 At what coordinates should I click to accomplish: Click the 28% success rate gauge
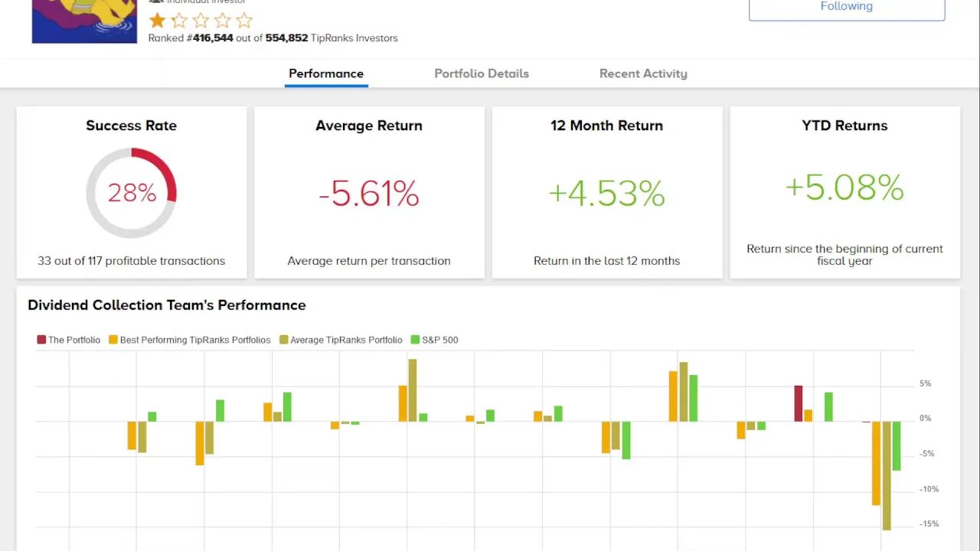(132, 193)
